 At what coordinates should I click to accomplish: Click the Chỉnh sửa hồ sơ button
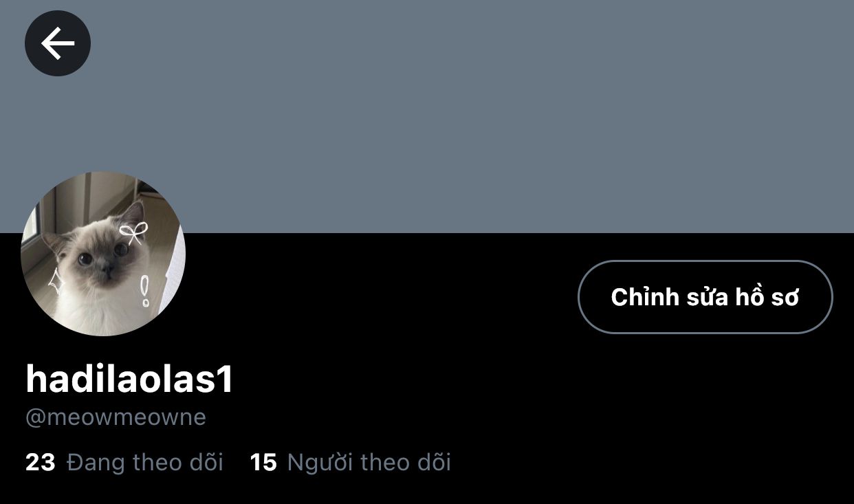click(x=705, y=297)
